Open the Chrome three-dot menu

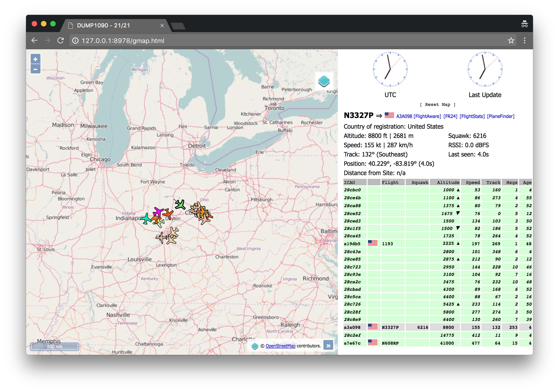pos(524,40)
